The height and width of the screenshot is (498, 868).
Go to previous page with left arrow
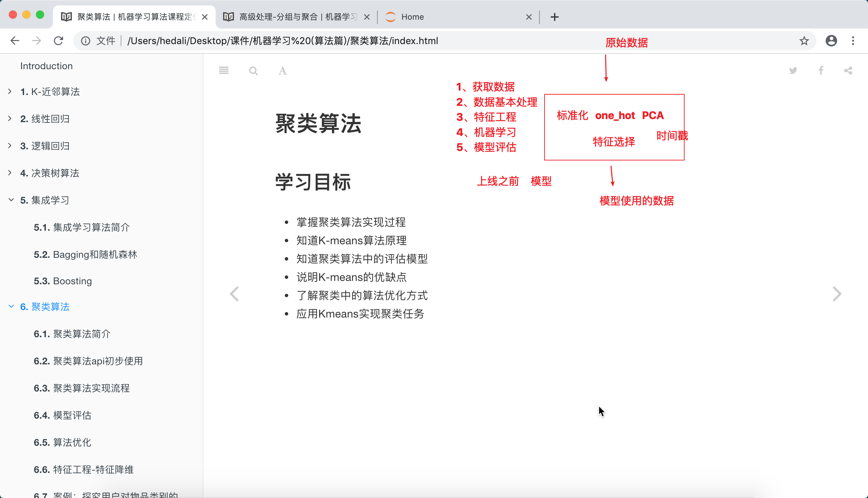(x=234, y=294)
